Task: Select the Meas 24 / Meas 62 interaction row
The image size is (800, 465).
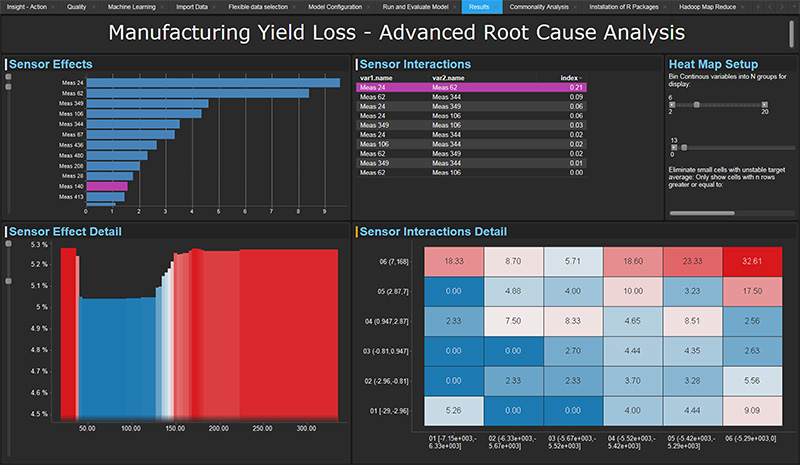Action: pos(470,87)
